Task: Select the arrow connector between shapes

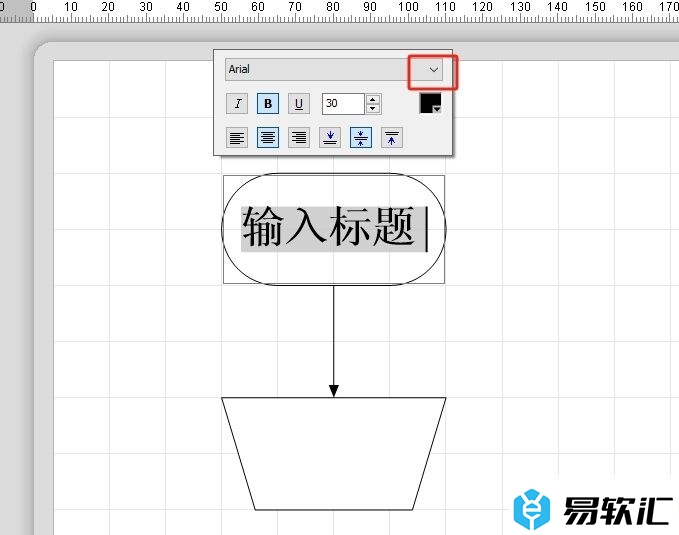Action: click(333, 341)
